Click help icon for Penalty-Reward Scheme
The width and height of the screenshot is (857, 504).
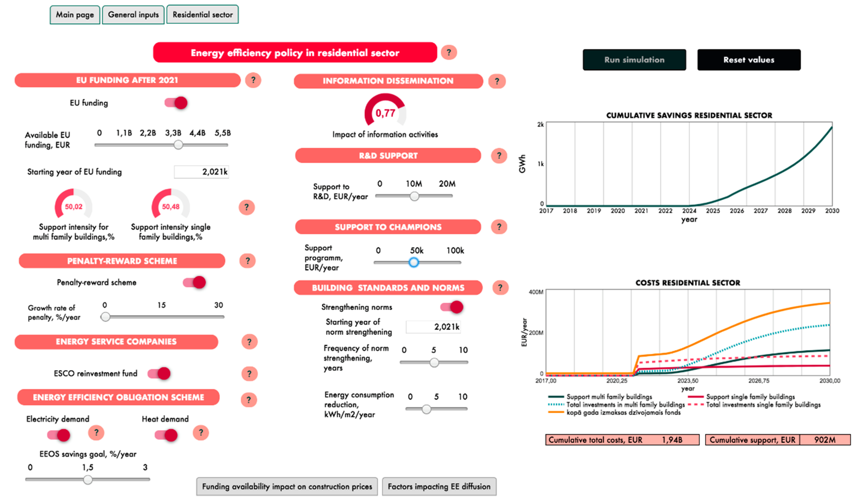[x=248, y=261]
